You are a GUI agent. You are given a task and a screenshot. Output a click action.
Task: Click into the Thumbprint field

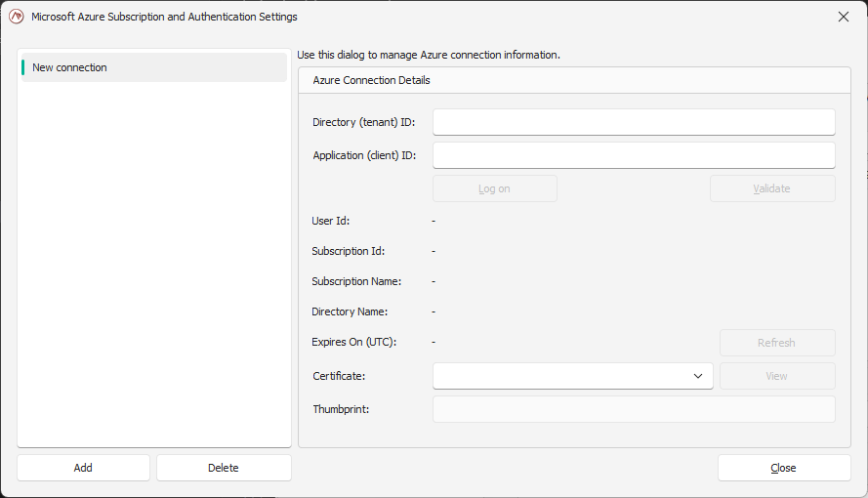tap(634, 409)
